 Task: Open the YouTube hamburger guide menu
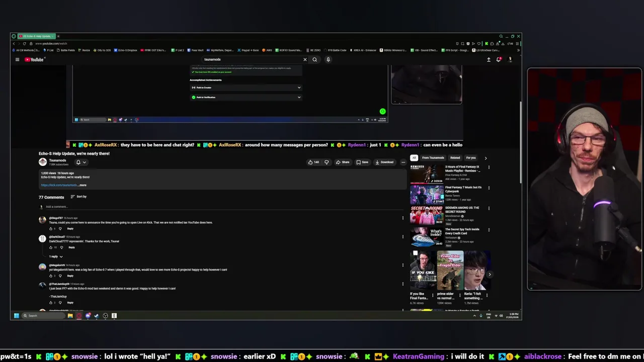coord(17,59)
